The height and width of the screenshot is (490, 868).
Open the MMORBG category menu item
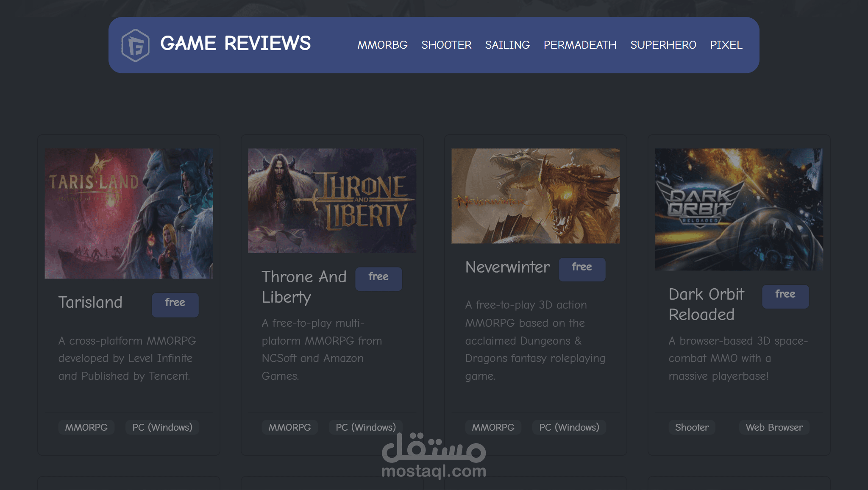pos(382,45)
